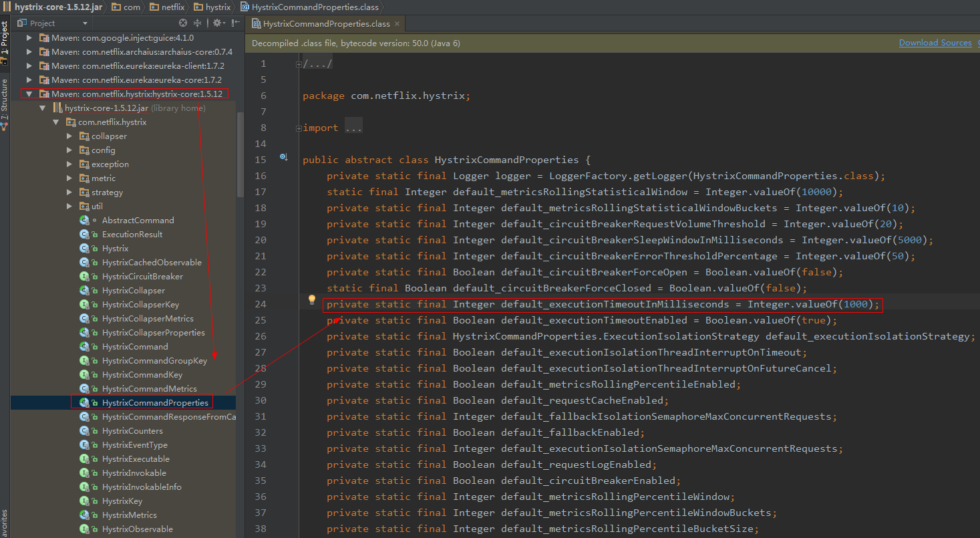Select HystrixInvokableInfo in tree
Viewport: 980px width, 538px height.
(x=142, y=487)
